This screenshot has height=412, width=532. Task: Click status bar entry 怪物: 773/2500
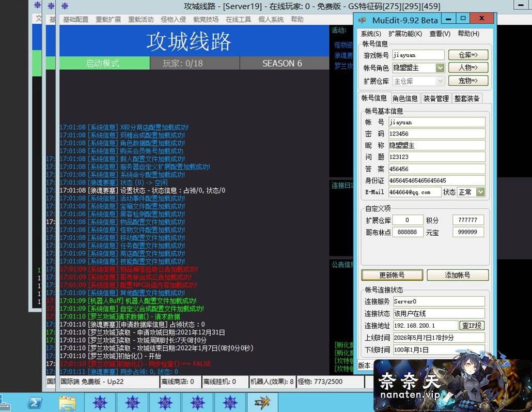point(330,382)
